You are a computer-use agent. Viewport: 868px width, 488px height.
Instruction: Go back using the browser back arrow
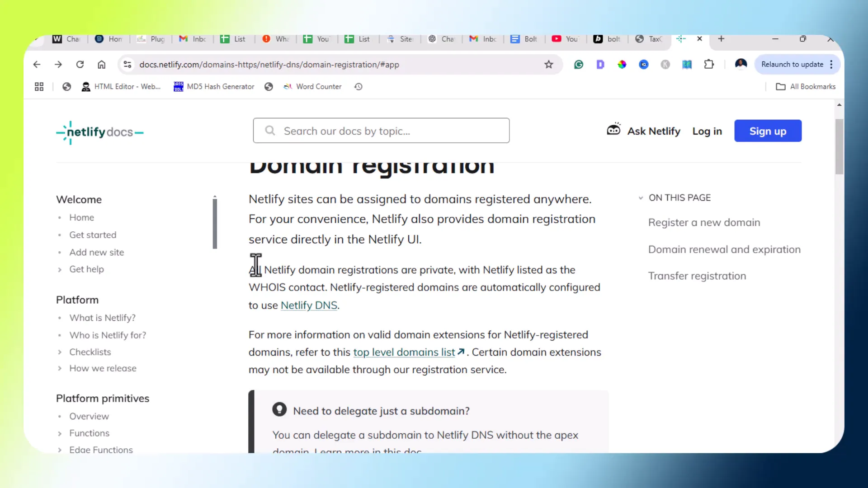coord(37,65)
